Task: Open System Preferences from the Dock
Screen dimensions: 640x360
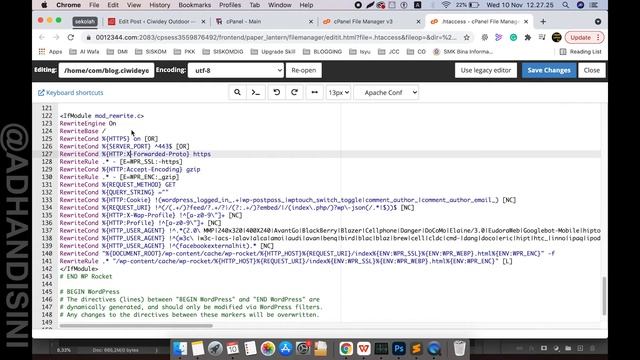Action: coord(303,348)
